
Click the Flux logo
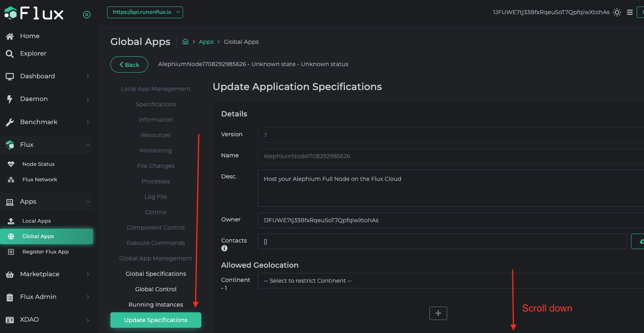coord(34,13)
